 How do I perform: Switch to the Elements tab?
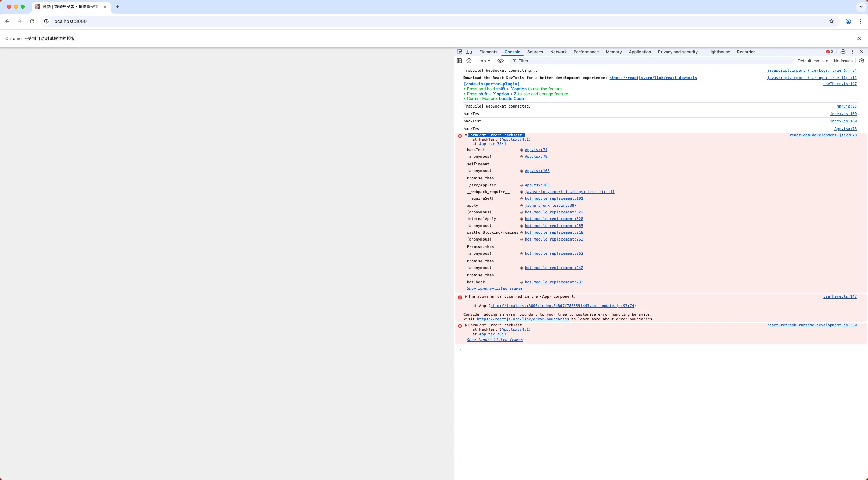tap(488, 52)
